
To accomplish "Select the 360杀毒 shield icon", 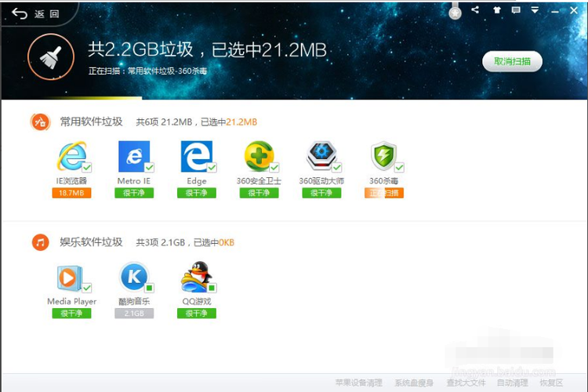I will (x=383, y=156).
